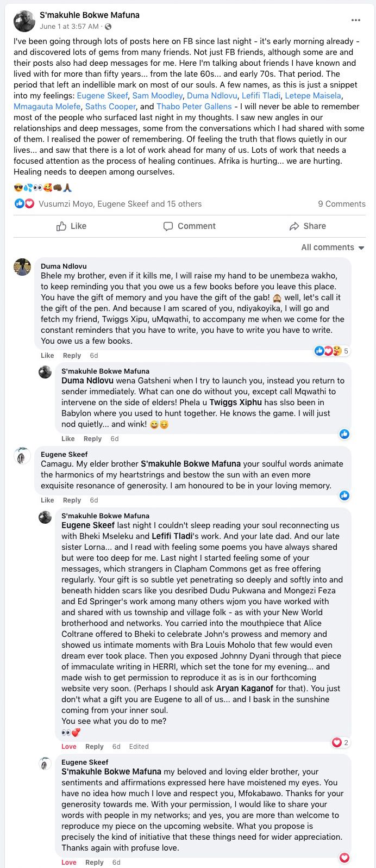Click S'makuhle Bokwe Mafuna's post profile picture

click(24, 21)
